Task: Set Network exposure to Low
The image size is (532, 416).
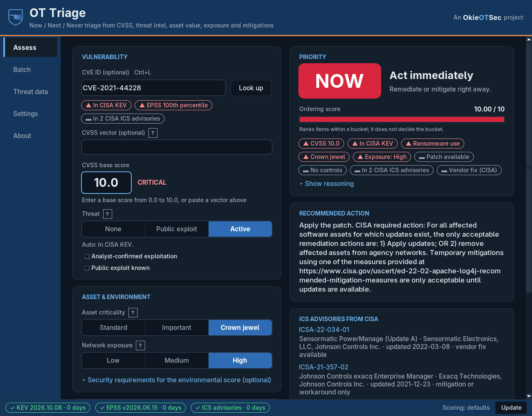Action: click(113, 361)
